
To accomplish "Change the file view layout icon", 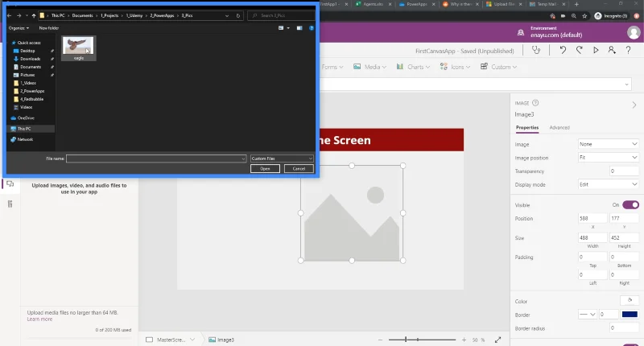I will pyautogui.click(x=281, y=28).
